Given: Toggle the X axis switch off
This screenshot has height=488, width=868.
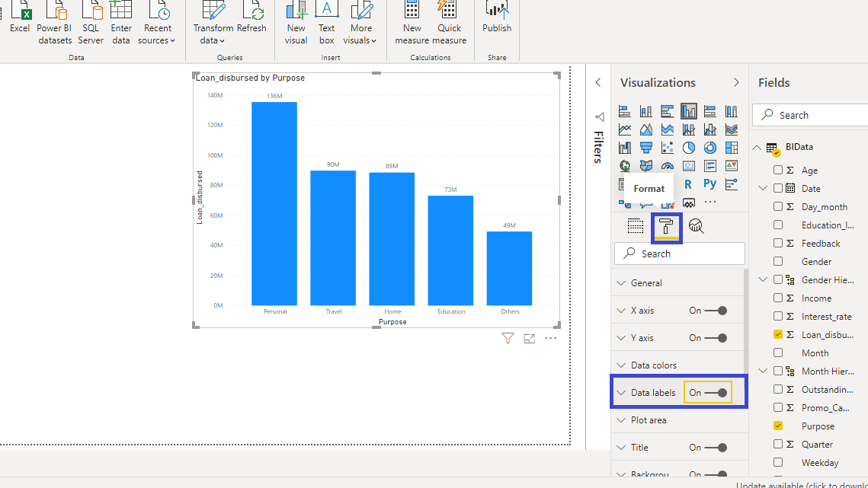Looking at the screenshot, I should [716, 311].
